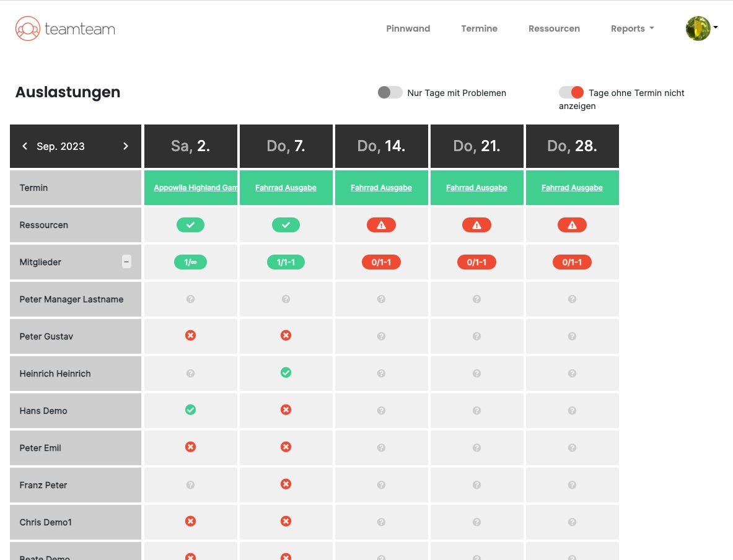The width and height of the screenshot is (733, 560).
Task: Collapse the Mitglieder row list
Action: tap(126, 262)
